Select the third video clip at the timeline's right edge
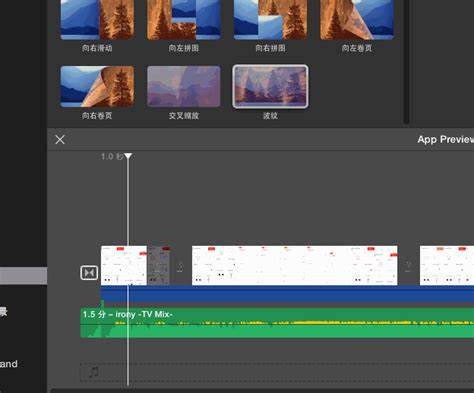Viewport: 474px width, 393px height. pyautogui.click(x=447, y=265)
